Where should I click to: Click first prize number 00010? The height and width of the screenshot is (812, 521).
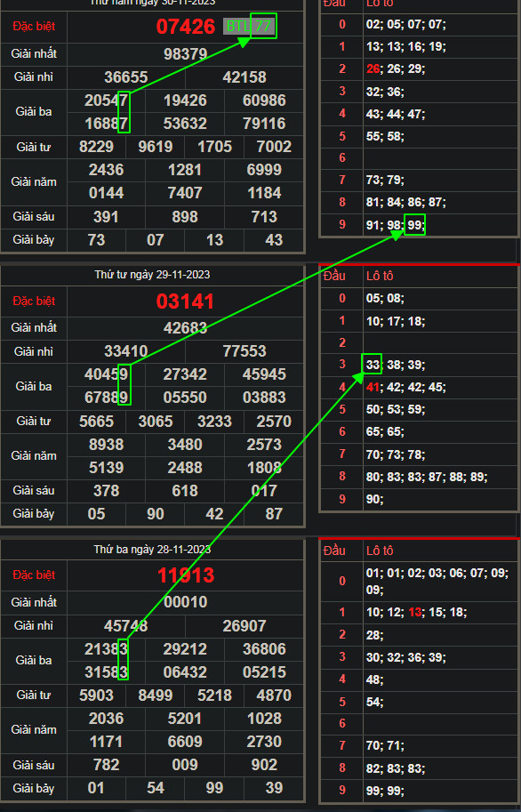point(186,602)
